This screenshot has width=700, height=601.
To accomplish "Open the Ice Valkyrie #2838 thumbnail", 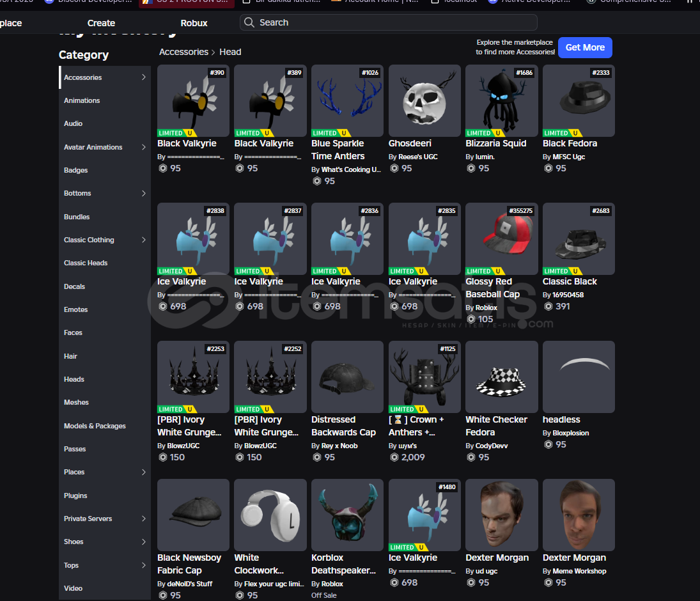I will 193,239.
